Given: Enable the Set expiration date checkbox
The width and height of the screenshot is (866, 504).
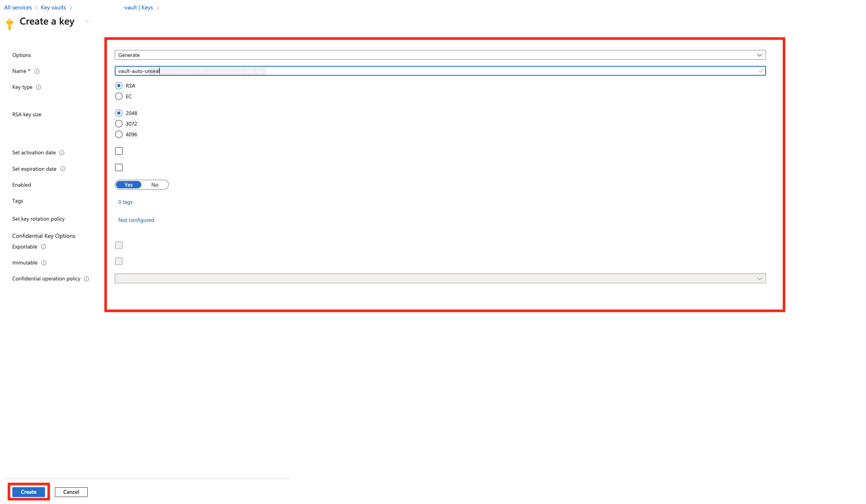Looking at the screenshot, I should pos(118,167).
